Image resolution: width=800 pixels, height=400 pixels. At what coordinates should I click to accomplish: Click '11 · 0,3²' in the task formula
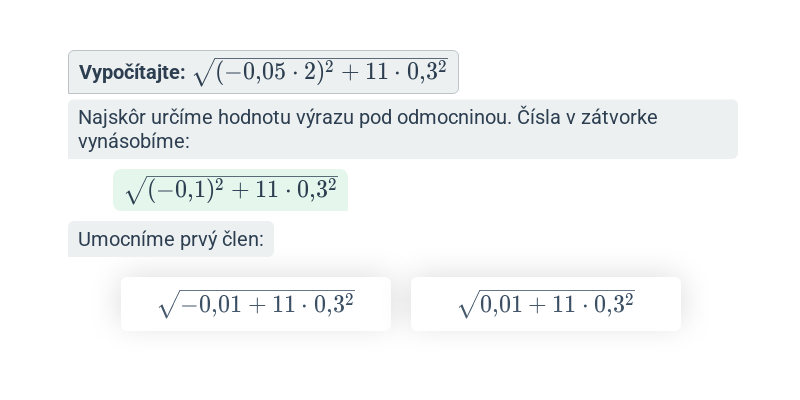tap(406, 72)
